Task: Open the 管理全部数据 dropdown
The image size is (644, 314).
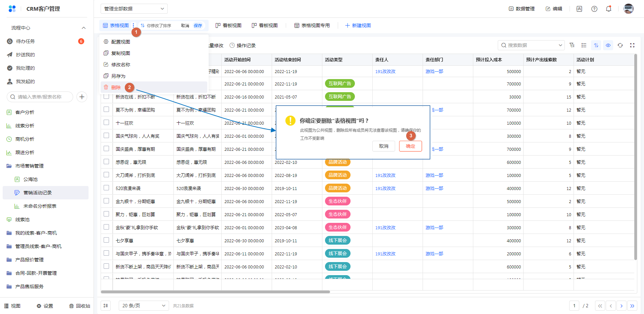Action: [134, 9]
